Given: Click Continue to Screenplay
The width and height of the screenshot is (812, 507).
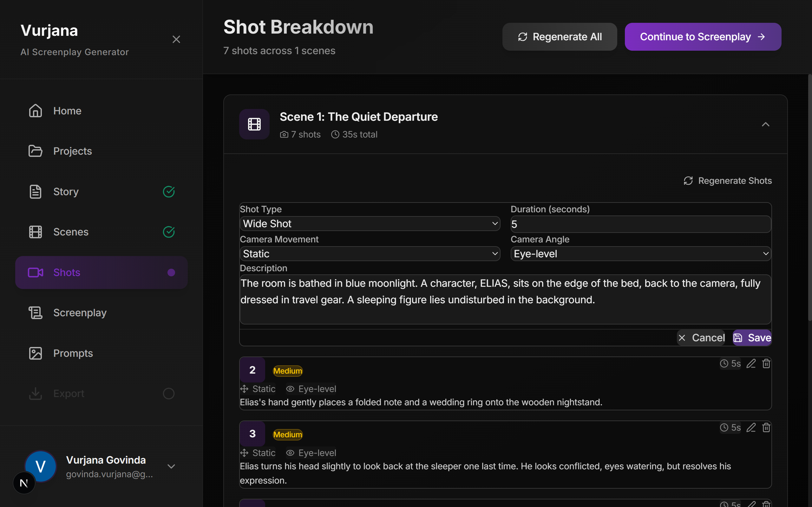Looking at the screenshot, I should [x=703, y=37].
